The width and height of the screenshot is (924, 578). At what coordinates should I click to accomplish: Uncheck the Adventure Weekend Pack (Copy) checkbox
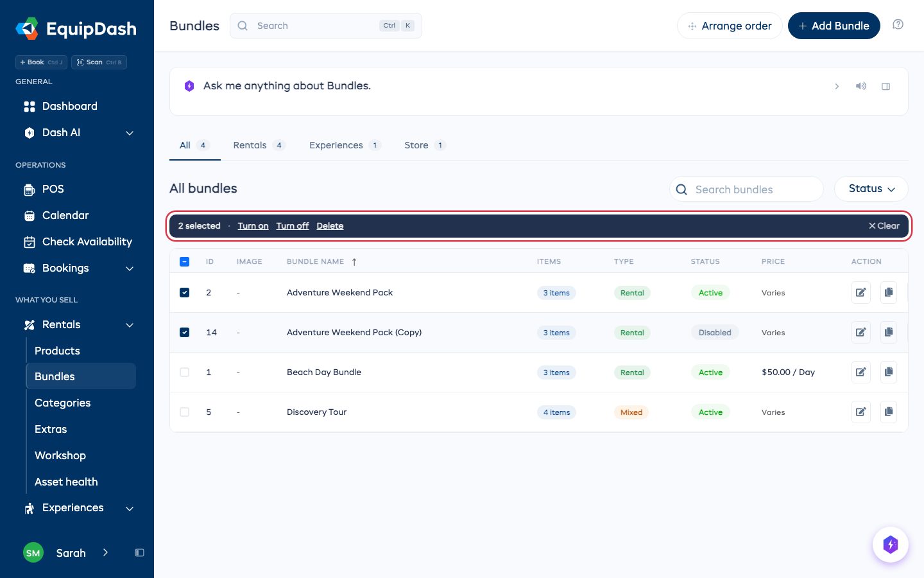[x=185, y=332]
